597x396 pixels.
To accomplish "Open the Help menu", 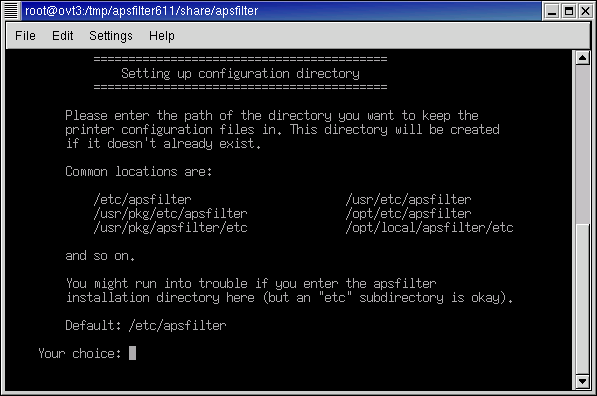I will (x=162, y=36).
